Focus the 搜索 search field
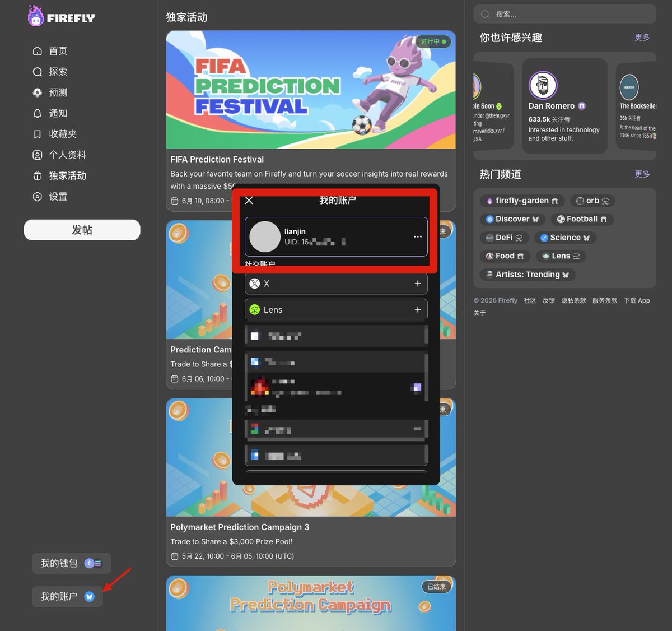The width and height of the screenshot is (672, 631). click(x=564, y=14)
